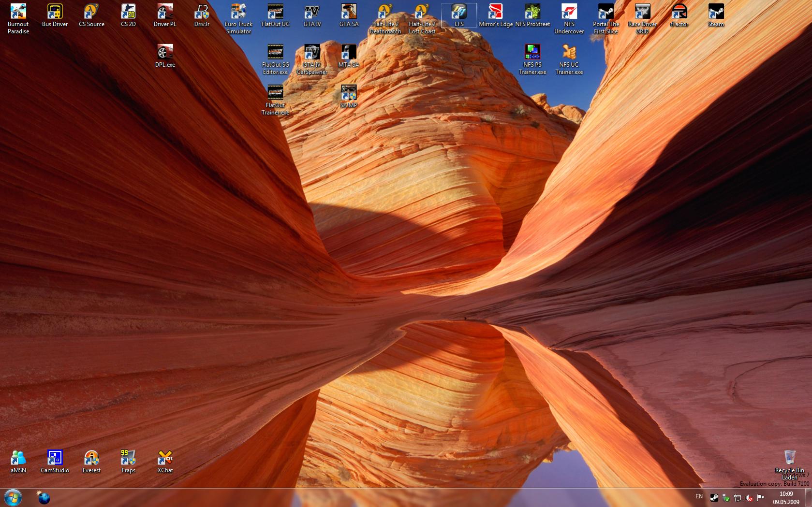
Task: Click the NFS Undercover shortcut
Action: (x=569, y=19)
